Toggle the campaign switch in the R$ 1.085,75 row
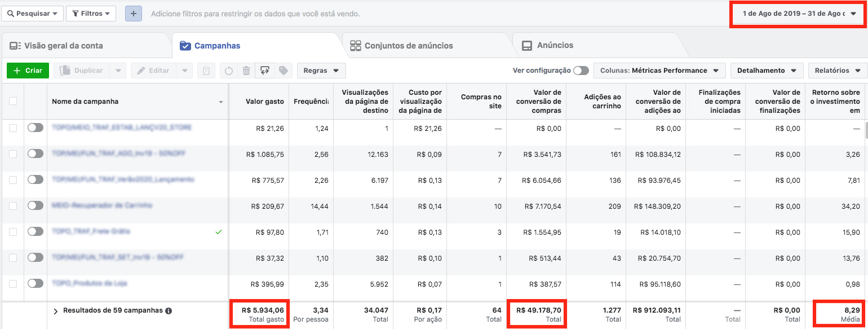868x329 pixels. (35, 153)
